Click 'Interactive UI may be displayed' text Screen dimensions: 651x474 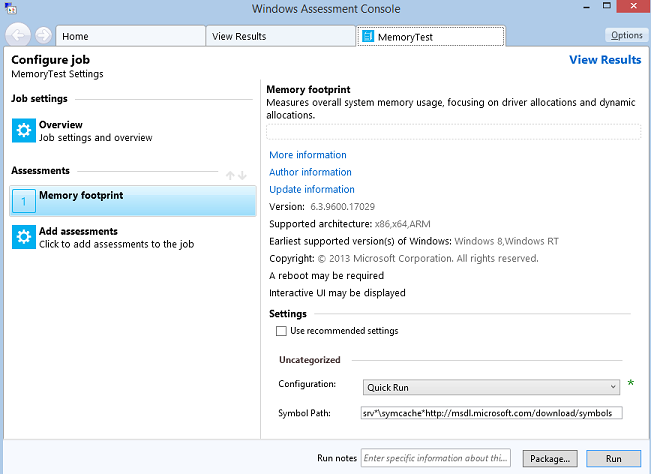(x=337, y=293)
